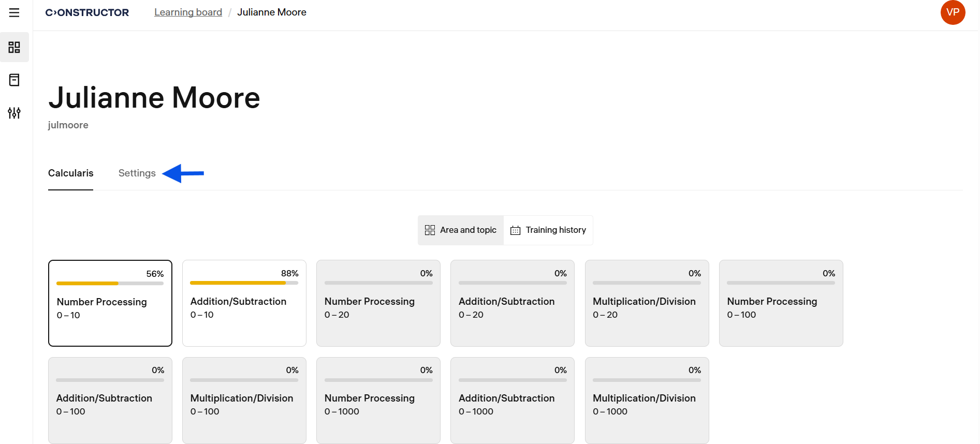Click the Julianne Moore breadcrumb

pyautogui.click(x=272, y=12)
